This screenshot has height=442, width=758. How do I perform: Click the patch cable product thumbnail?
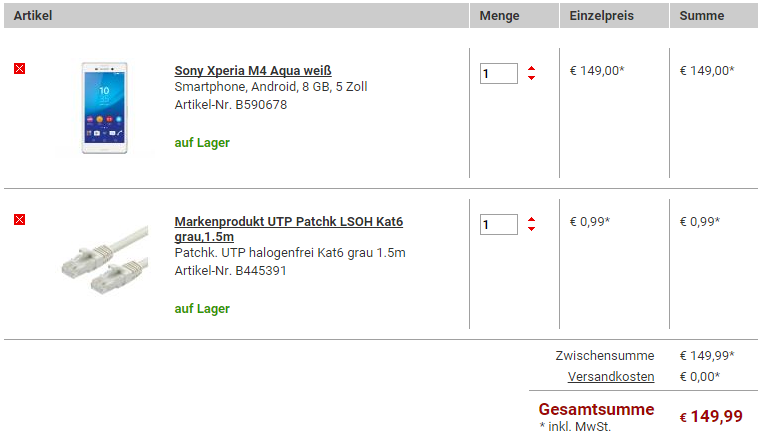click(105, 259)
